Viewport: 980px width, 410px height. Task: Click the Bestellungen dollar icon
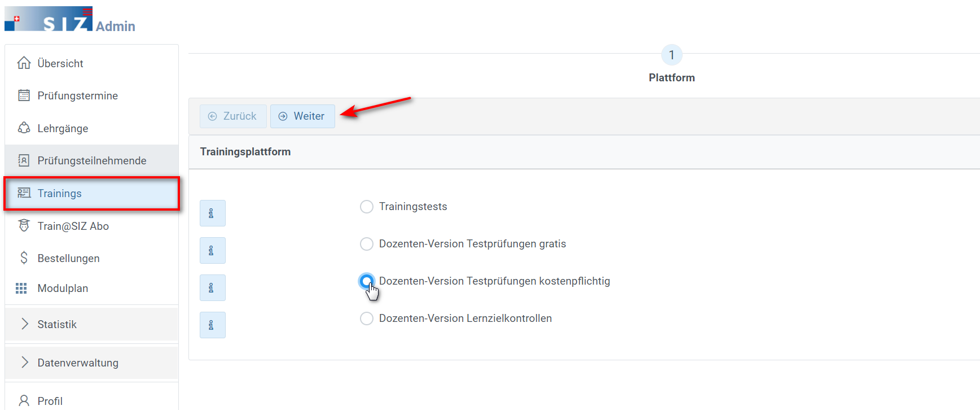[24, 258]
